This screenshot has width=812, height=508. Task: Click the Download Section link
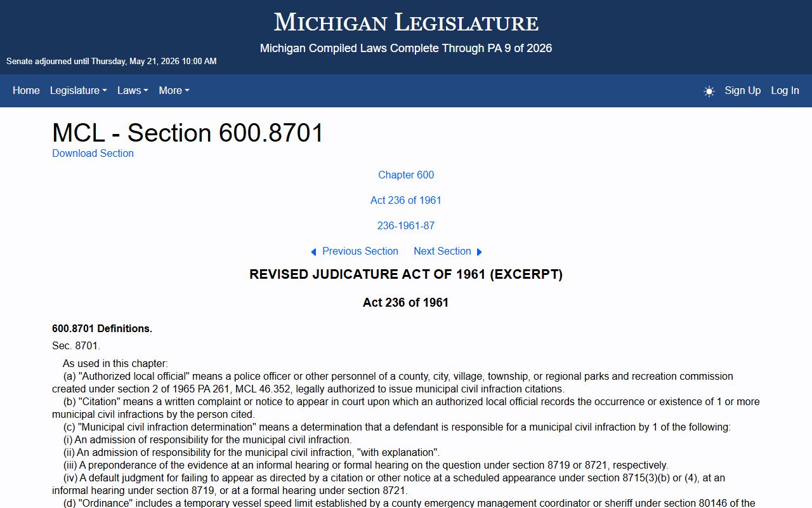pyautogui.click(x=93, y=153)
